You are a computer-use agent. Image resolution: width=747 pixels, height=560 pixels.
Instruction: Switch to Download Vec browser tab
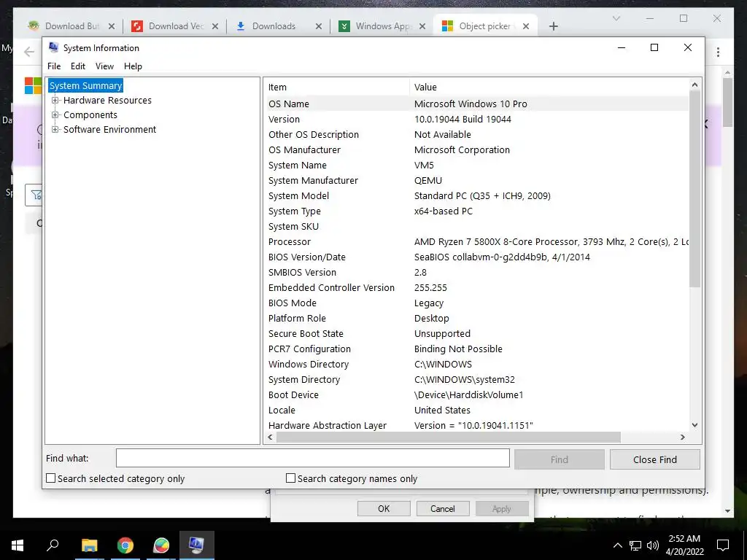point(175,26)
